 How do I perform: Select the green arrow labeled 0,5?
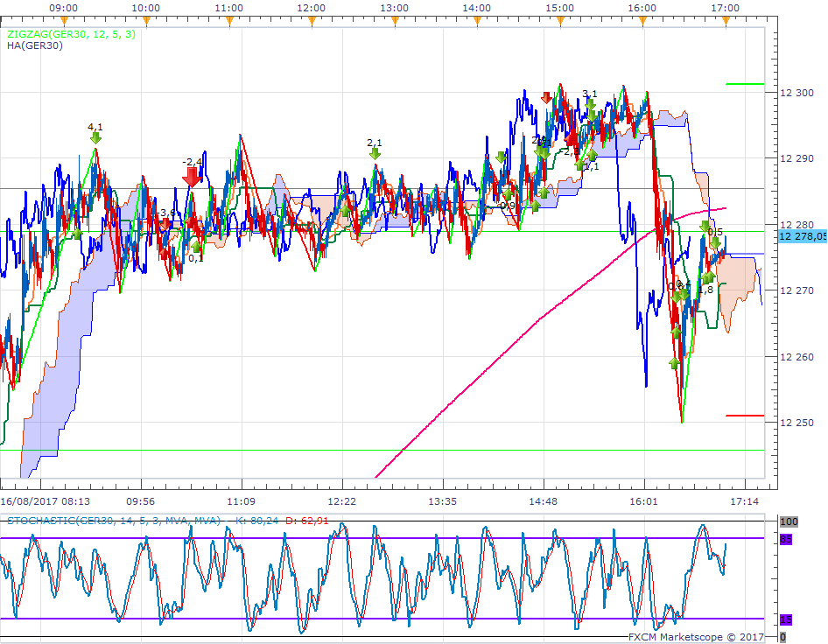point(715,242)
